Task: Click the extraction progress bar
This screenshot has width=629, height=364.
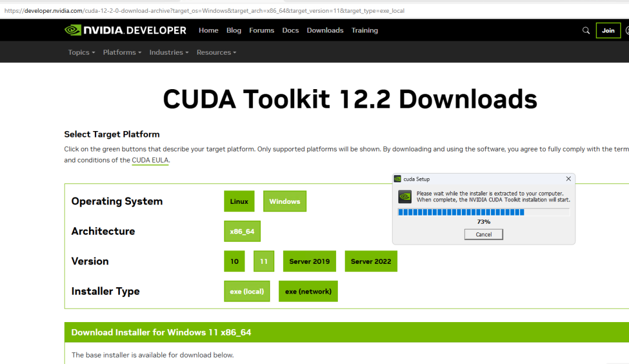Action: pos(483,213)
